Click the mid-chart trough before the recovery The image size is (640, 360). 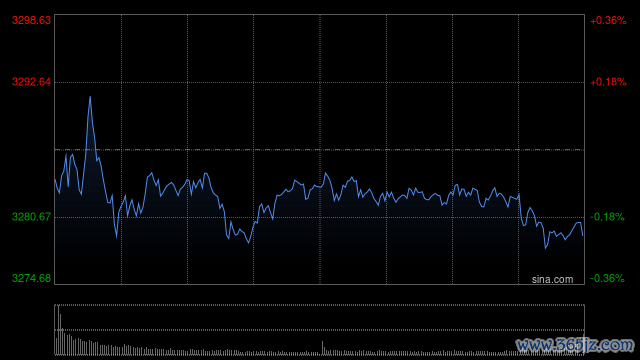[249, 242]
